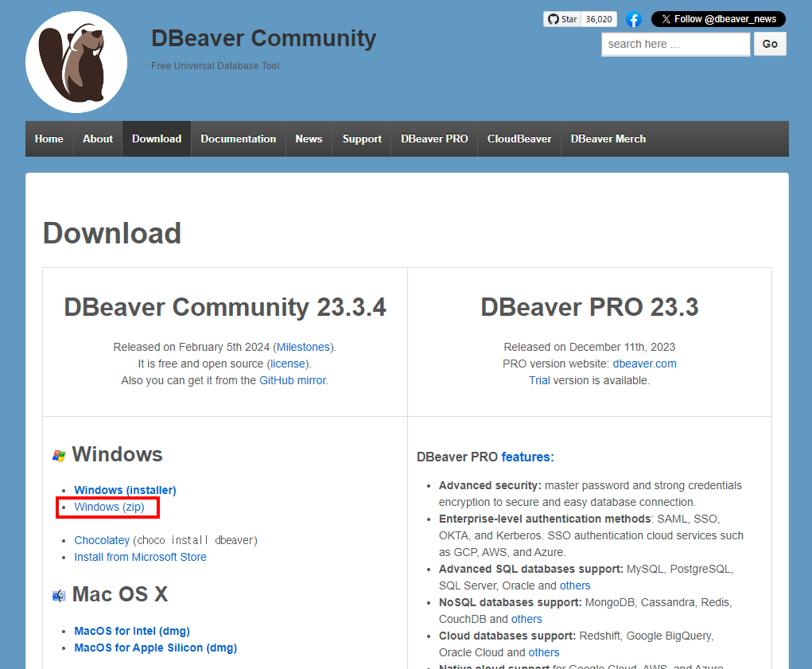
Task: Visit the dbeaver.com link
Action: click(x=644, y=364)
